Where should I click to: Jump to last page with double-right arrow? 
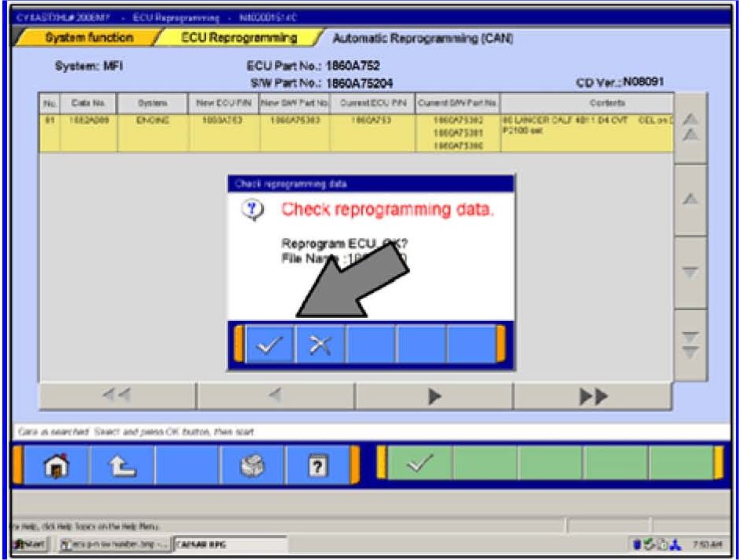click(x=592, y=396)
